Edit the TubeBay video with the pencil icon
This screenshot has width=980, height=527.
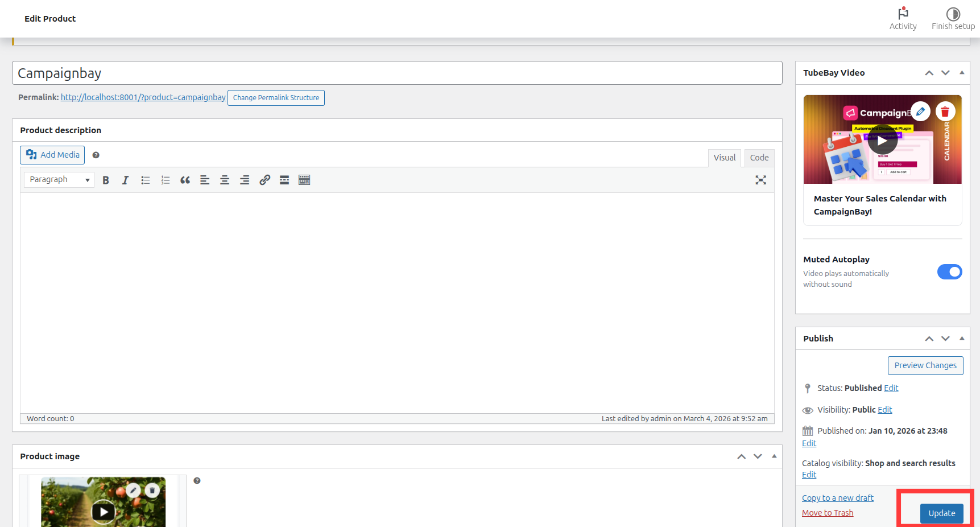pos(920,112)
